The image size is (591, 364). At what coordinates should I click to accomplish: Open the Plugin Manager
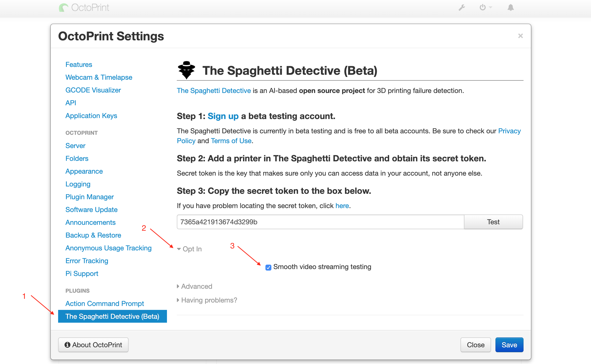tap(90, 197)
